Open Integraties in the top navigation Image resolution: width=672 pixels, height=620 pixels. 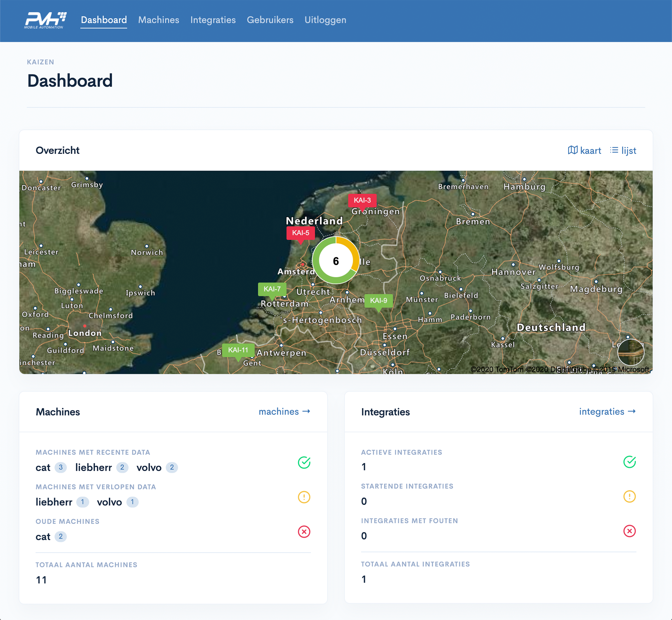click(x=213, y=20)
